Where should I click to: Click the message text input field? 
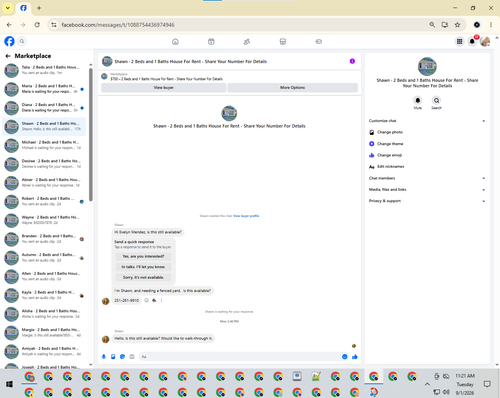[x=240, y=357]
